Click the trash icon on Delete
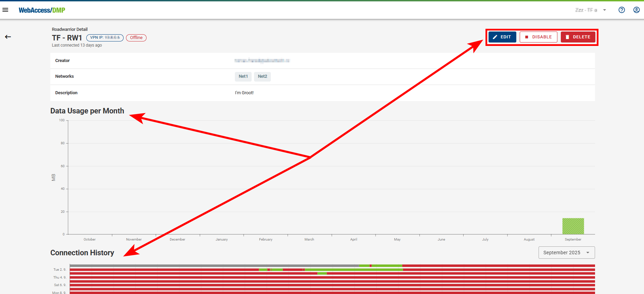Viewport: 644px width, 294px height. (567, 37)
